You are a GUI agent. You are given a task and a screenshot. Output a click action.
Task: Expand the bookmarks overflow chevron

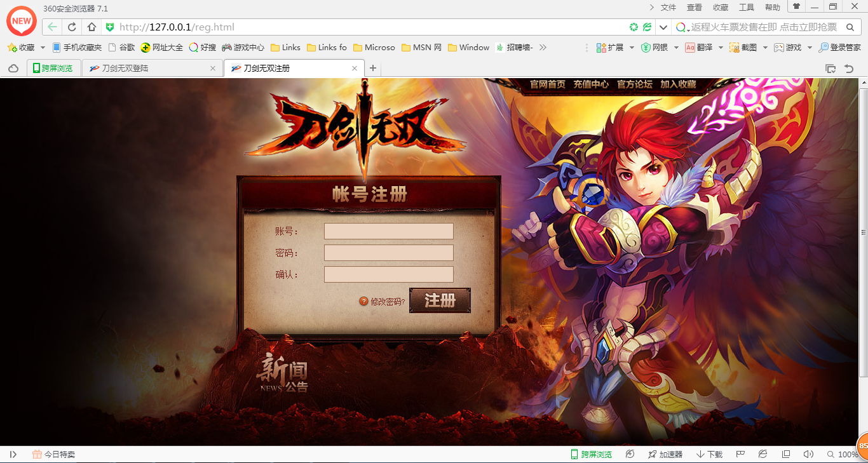(x=542, y=48)
